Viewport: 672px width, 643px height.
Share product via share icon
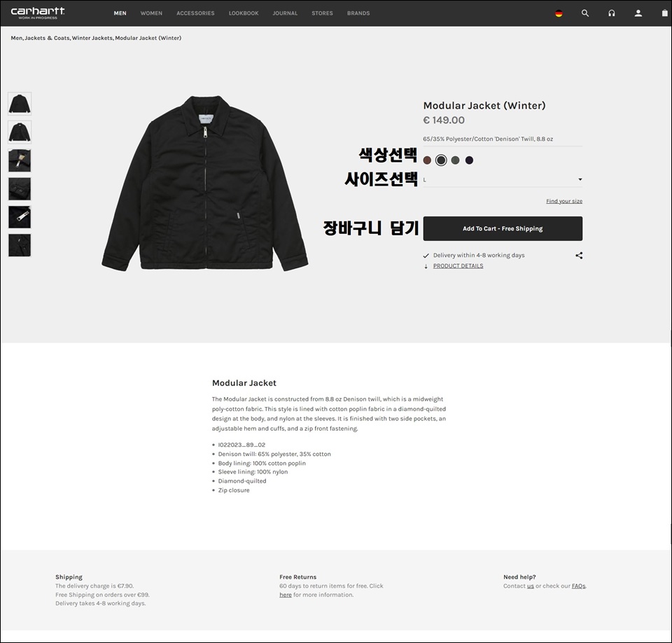(579, 256)
